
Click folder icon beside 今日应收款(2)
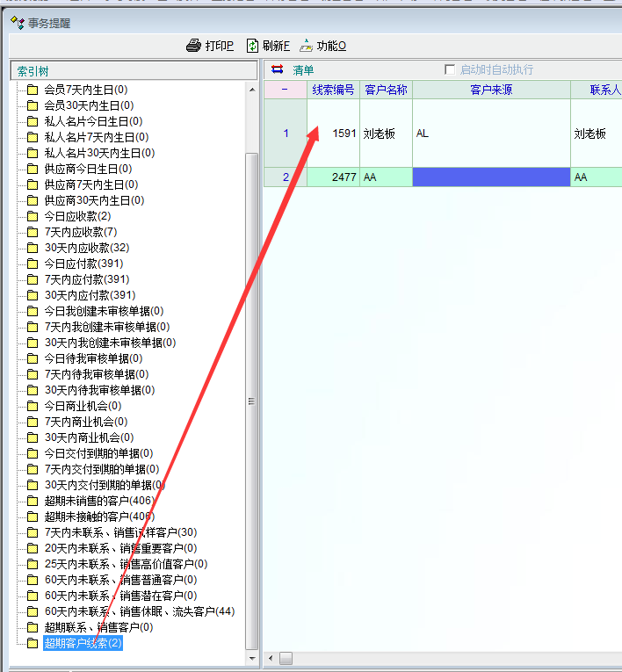tap(33, 216)
